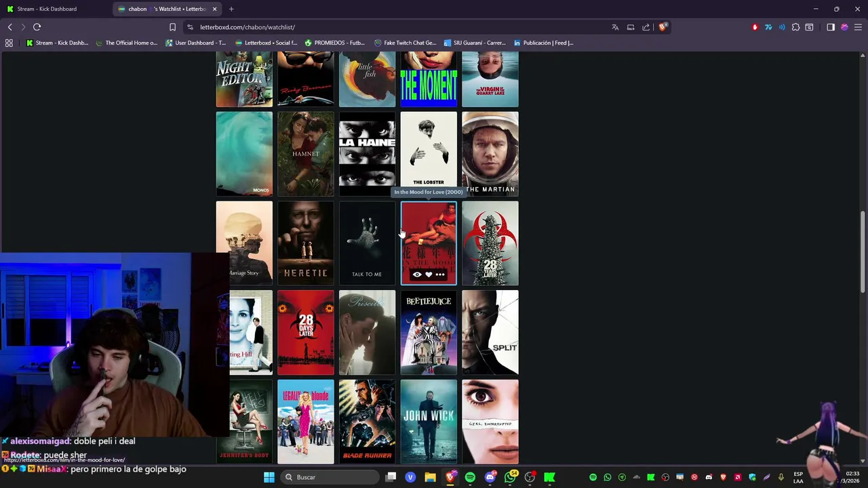Image resolution: width=868 pixels, height=488 pixels.
Task: Open Spotify from the taskbar
Action: (x=470, y=477)
